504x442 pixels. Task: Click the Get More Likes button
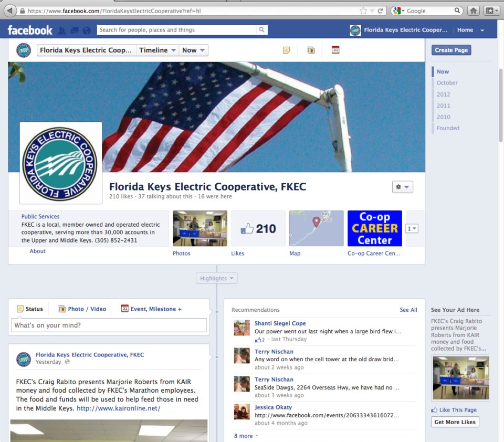point(455,422)
